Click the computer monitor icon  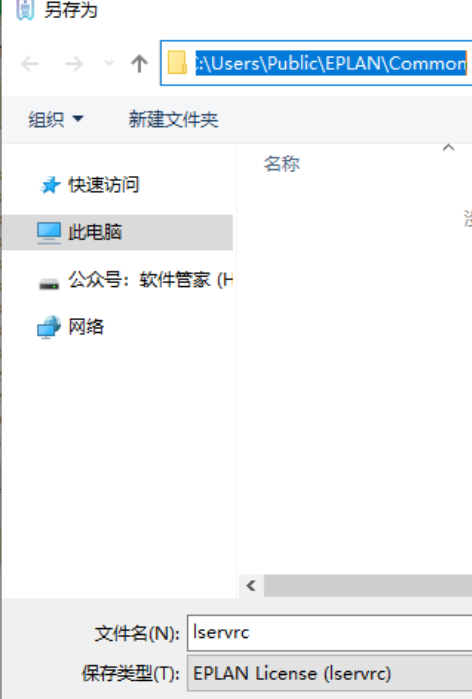coord(49,233)
